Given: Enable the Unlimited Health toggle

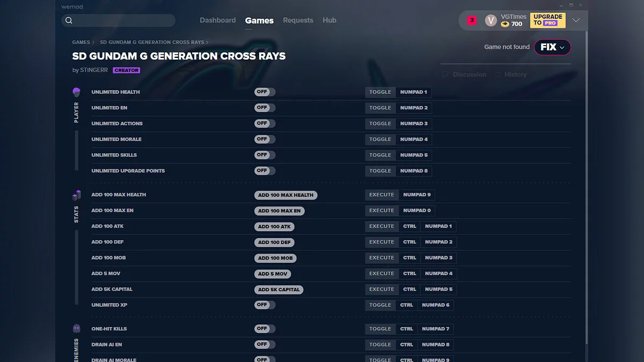Looking at the screenshot, I should (x=265, y=92).
